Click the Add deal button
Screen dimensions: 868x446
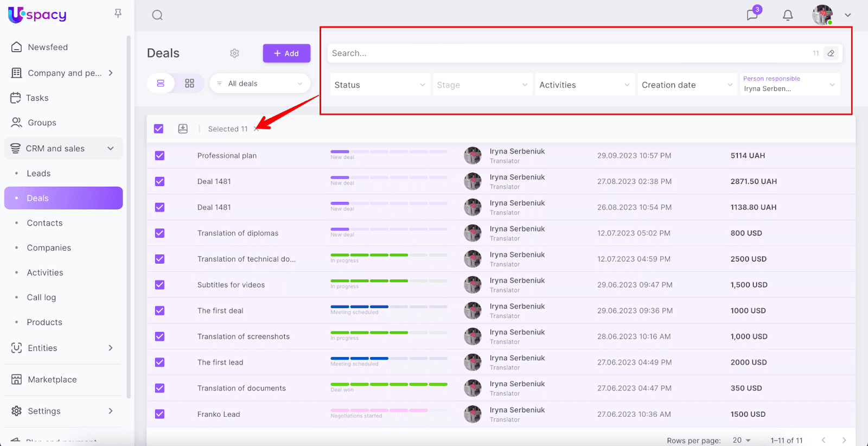[x=286, y=53]
